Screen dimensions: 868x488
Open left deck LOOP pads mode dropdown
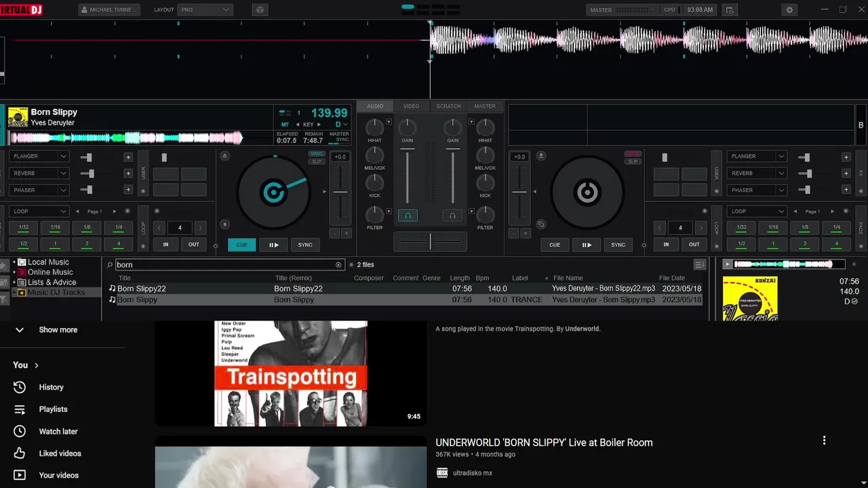tap(39, 211)
